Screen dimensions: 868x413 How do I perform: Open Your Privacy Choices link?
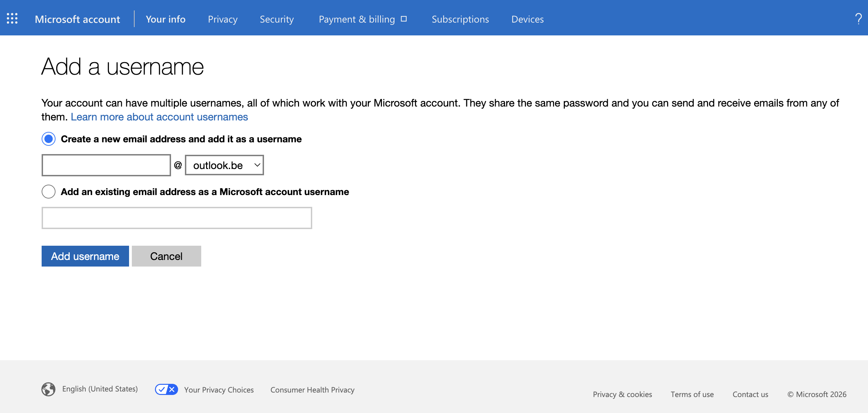pyautogui.click(x=219, y=390)
